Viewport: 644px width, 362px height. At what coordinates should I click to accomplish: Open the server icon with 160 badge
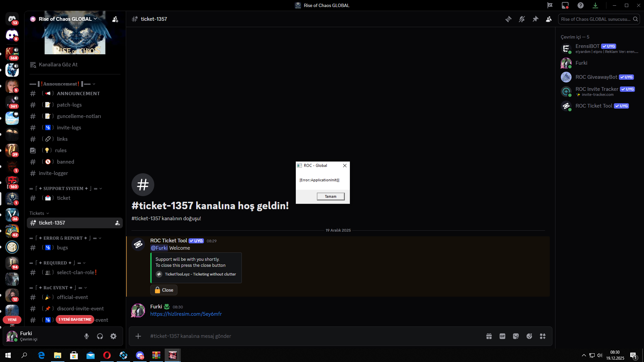pos(12,183)
